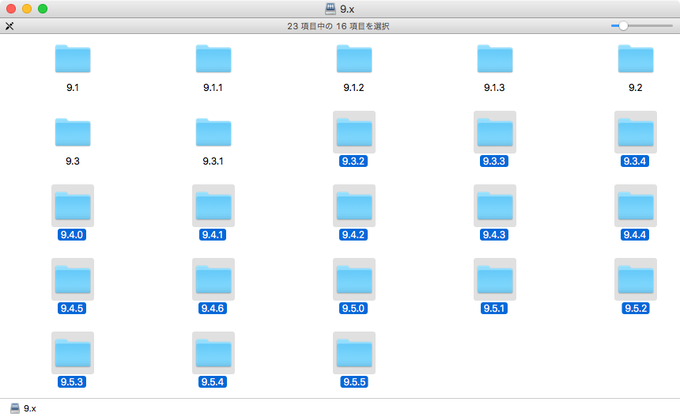Click the highlighted label 9.4.0
This screenshot has width=680, height=417.
click(72, 235)
